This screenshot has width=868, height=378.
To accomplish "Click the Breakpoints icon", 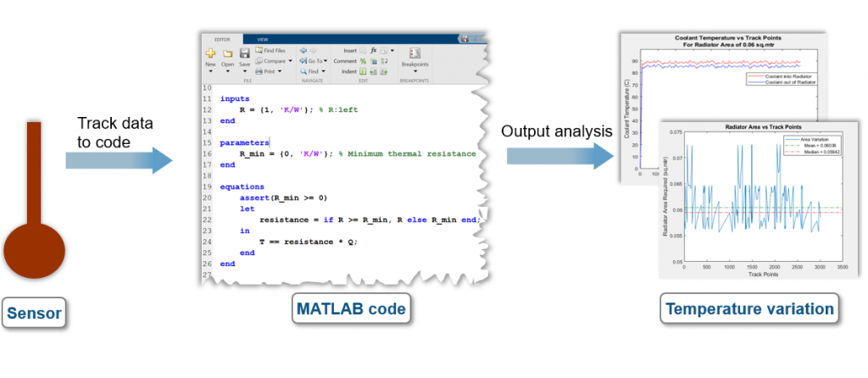I will [415, 53].
